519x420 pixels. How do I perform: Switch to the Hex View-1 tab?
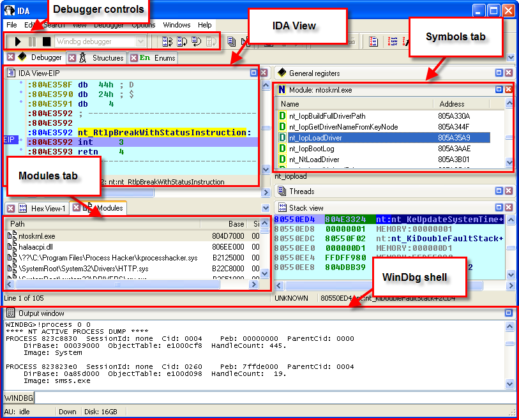pyautogui.click(x=47, y=208)
